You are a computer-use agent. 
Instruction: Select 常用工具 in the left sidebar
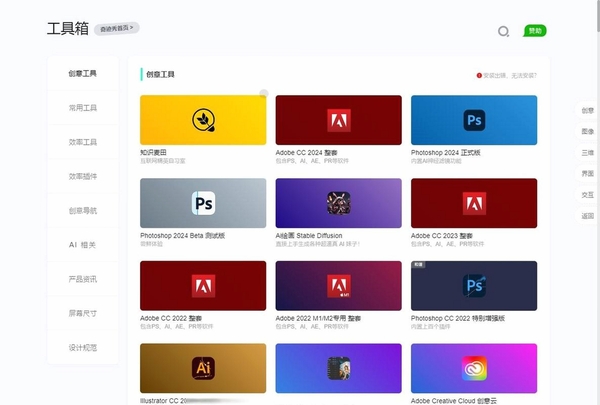pyautogui.click(x=83, y=108)
